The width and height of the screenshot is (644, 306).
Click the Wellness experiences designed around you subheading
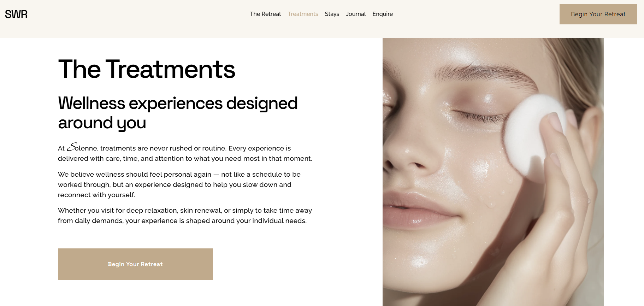coord(178,113)
